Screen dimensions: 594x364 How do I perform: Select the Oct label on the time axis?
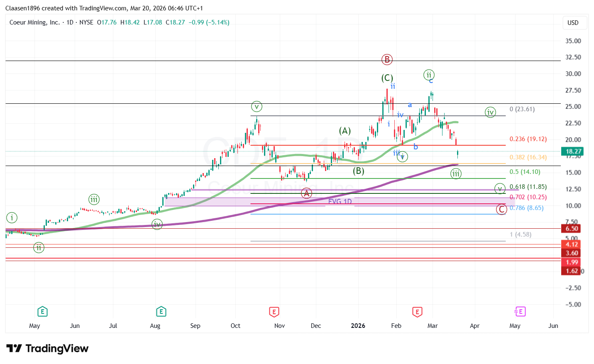click(235, 326)
